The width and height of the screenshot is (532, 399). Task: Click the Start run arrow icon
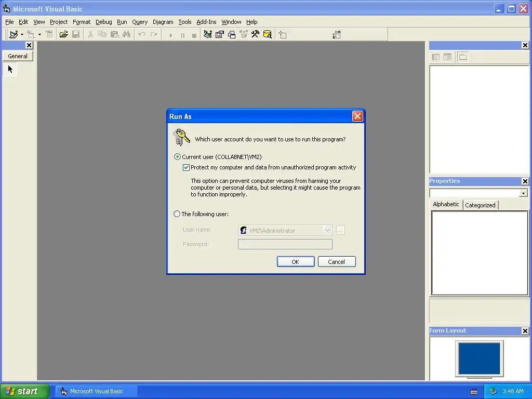tap(170, 35)
